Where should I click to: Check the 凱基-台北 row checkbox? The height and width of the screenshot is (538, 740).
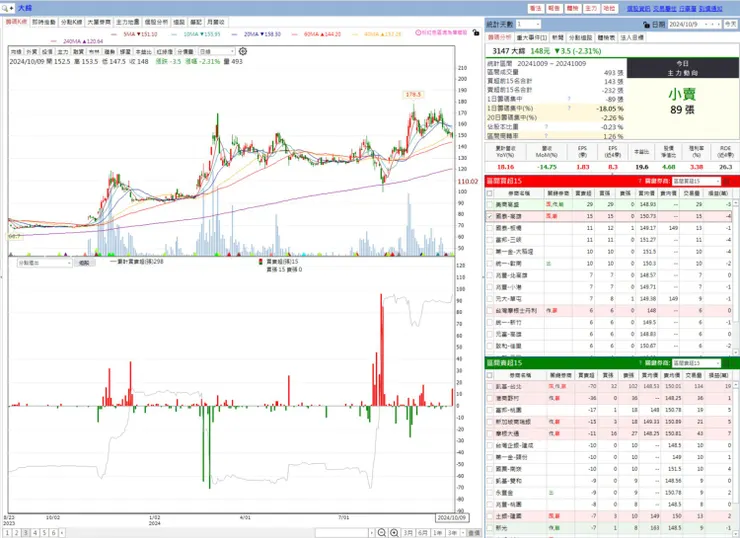(490, 387)
